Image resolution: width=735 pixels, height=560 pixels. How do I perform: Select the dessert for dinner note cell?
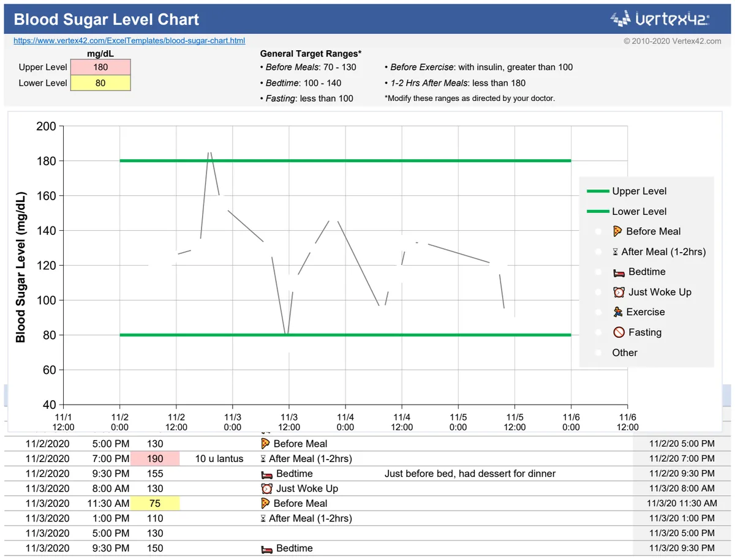coord(470,474)
